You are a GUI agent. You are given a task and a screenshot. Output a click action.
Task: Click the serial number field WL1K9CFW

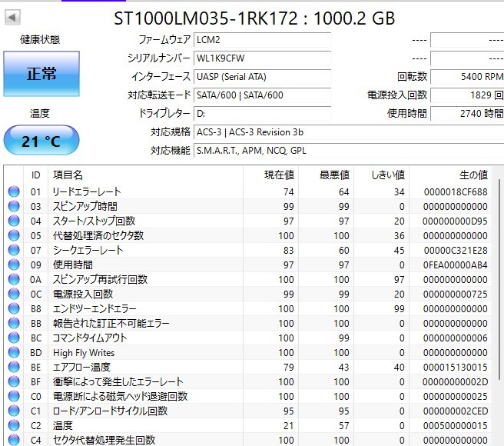coord(262,58)
